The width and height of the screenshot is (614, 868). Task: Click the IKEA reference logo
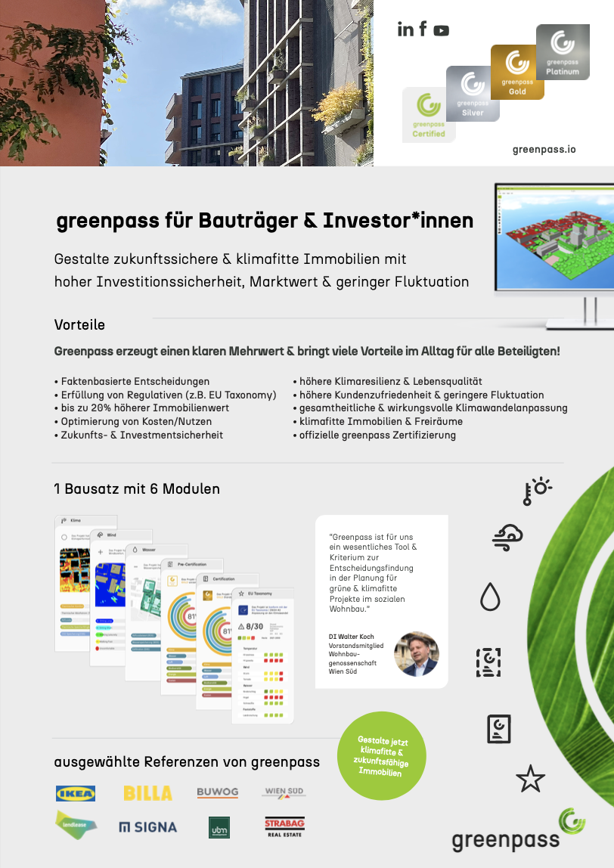point(76,793)
